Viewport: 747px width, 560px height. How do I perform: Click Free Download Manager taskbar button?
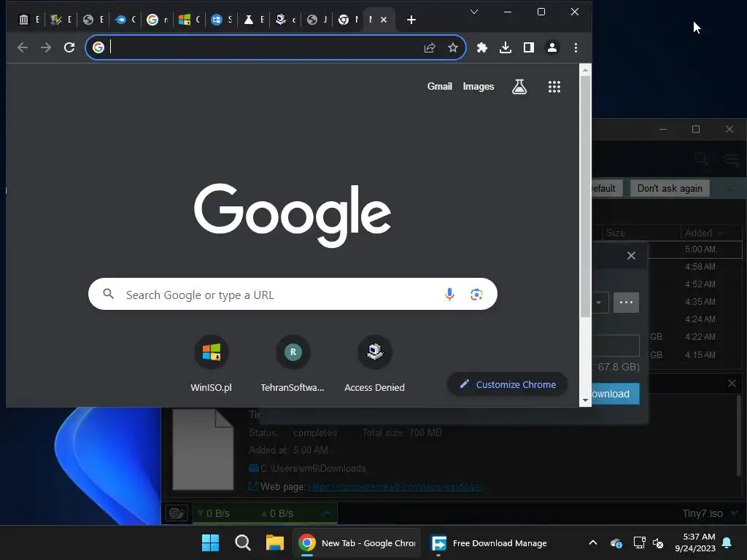pyautogui.click(x=488, y=542)
